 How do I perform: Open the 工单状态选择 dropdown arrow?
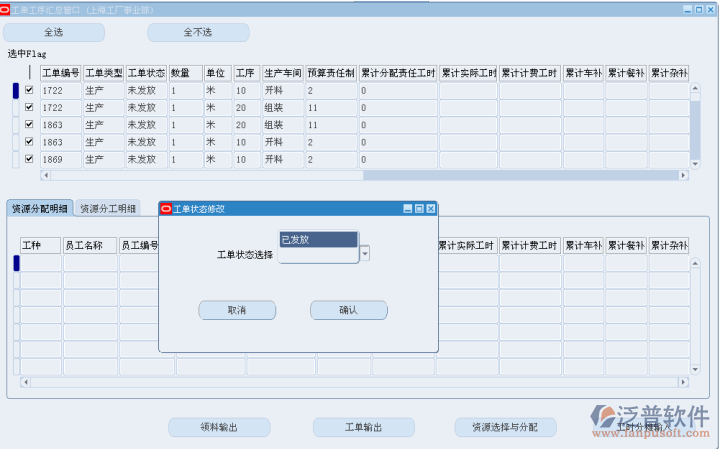pos(365,254)
